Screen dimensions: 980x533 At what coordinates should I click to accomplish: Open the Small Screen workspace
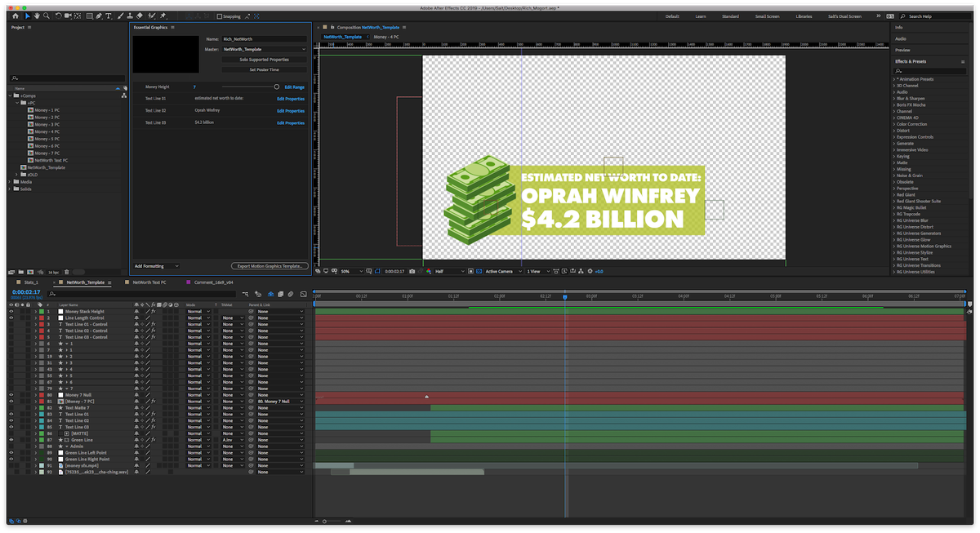tap(767, 16)
